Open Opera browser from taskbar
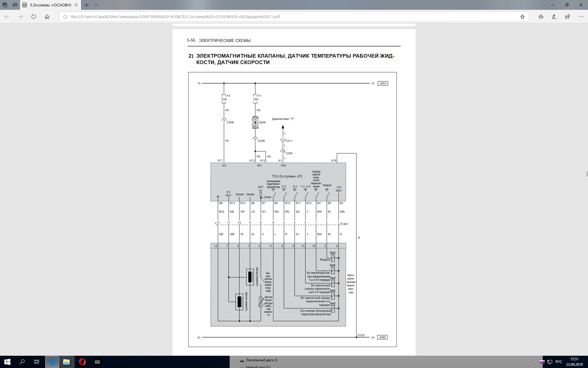 coord(82,362)
